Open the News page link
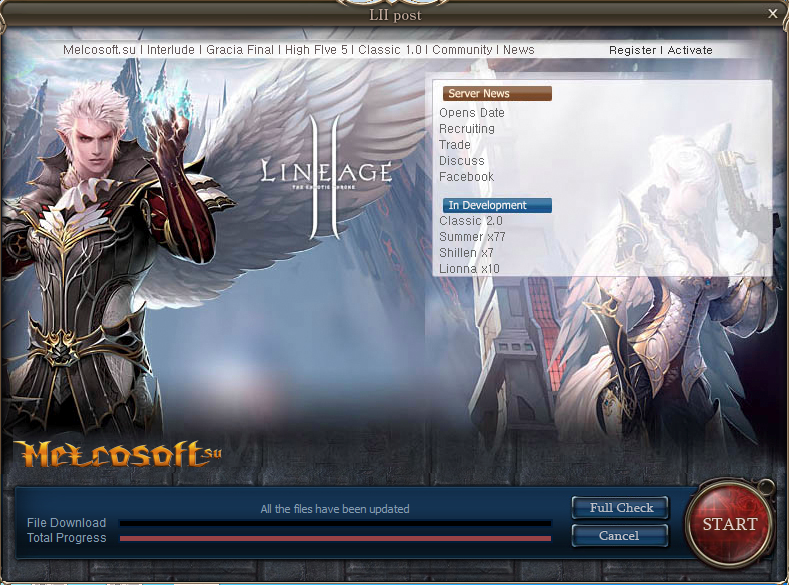 point(519,50)
